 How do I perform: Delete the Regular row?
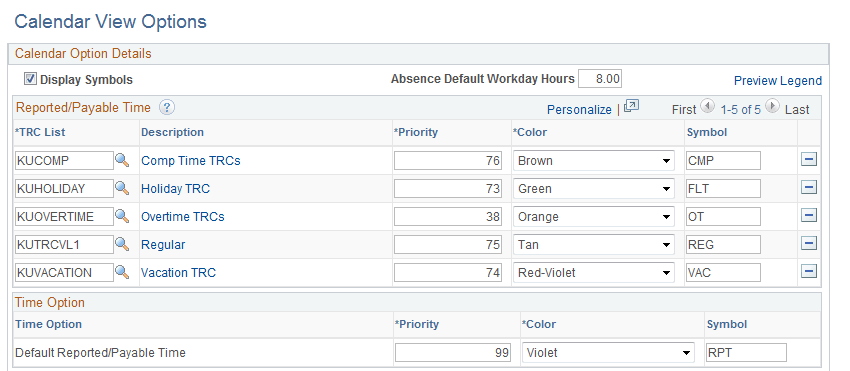pos(809,244)
